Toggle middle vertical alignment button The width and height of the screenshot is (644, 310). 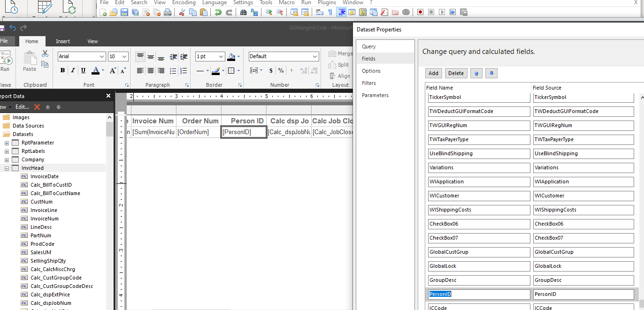point(151,57)
